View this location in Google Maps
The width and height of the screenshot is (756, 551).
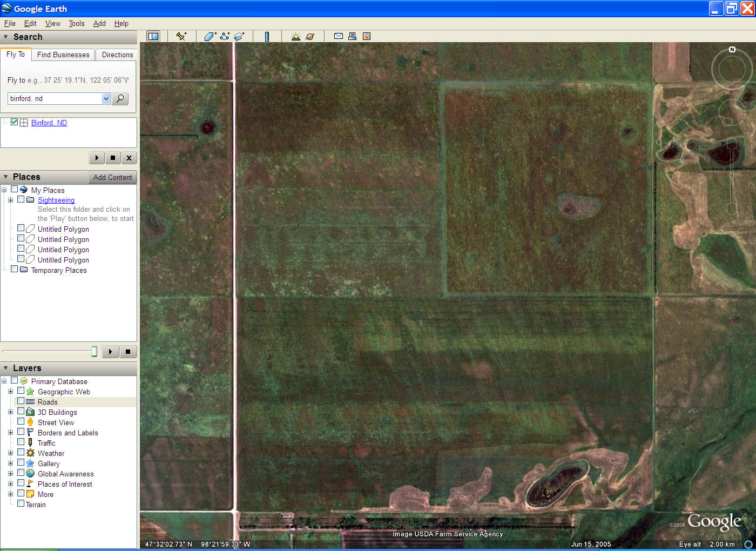367,36
